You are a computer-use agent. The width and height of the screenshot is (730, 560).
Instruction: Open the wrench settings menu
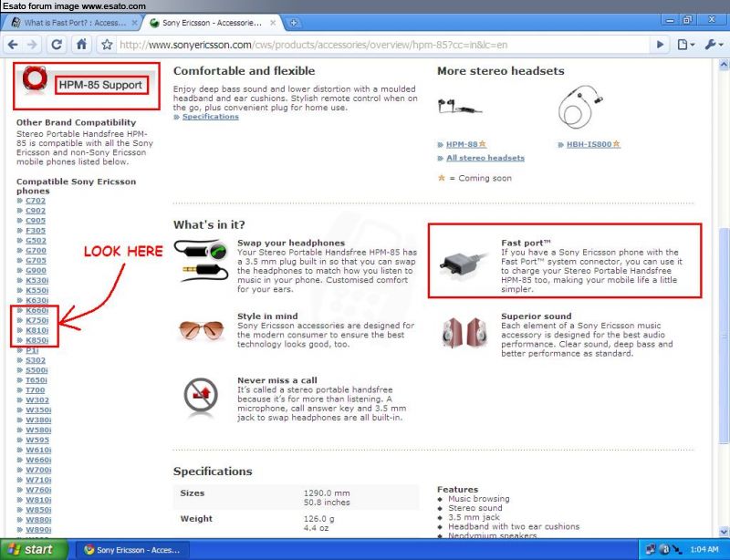pyautogui.click(x=714, y=45)
